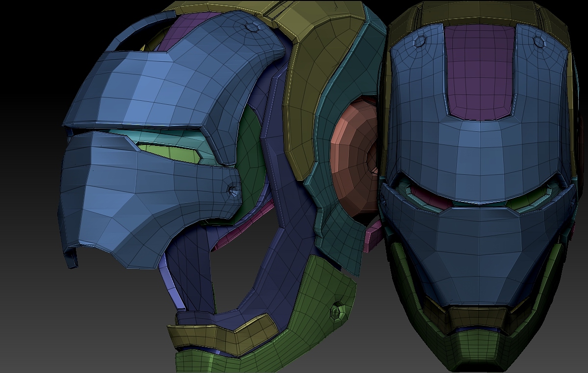Click the blue lower faceplate on front-view helmet
This screenshot has height=373, width=588.
coord(478,245)
